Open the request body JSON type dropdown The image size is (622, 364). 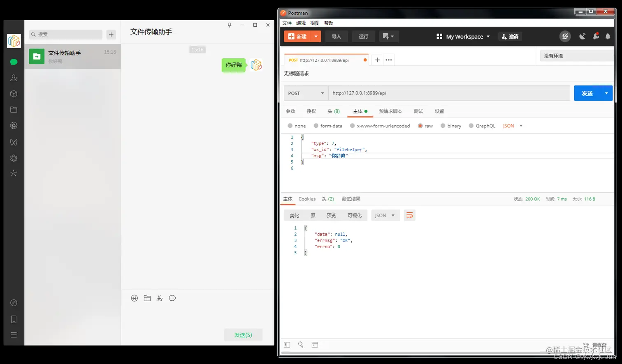coord(513,126)
